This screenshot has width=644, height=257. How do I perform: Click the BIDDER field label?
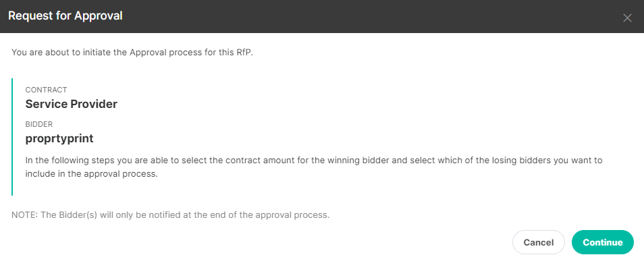tap(39, 124)
